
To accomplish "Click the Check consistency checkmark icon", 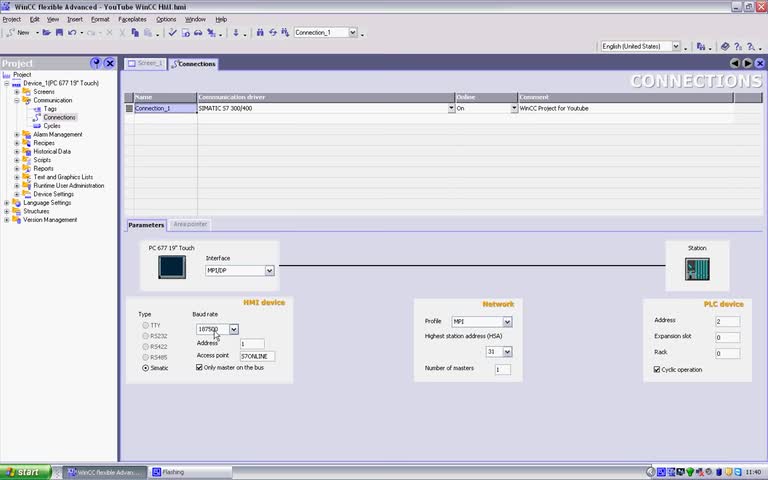I will tap(172, 32).
